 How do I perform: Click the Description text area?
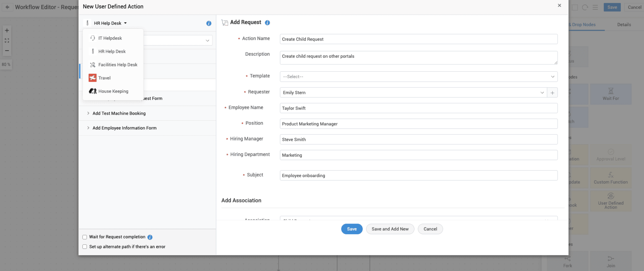click(419, 58)
